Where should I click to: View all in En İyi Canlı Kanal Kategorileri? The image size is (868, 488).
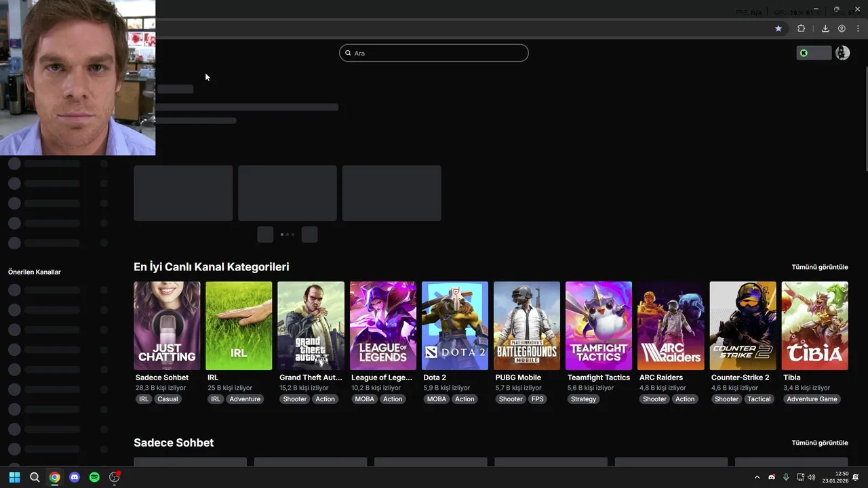click(x=820, y=267)
